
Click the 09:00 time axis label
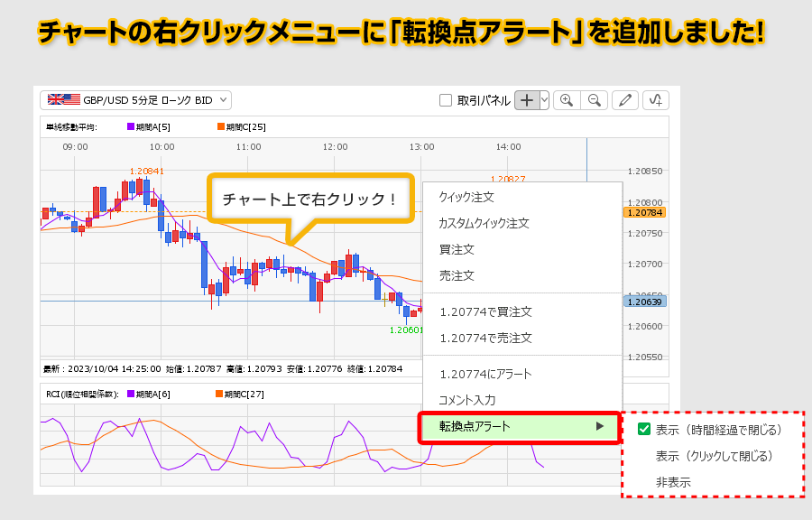pyautogui.click(x=75, y=146)
